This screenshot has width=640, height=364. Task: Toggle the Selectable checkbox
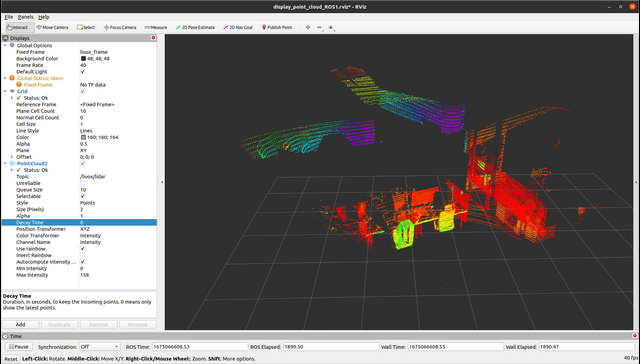tap(82, 196)
